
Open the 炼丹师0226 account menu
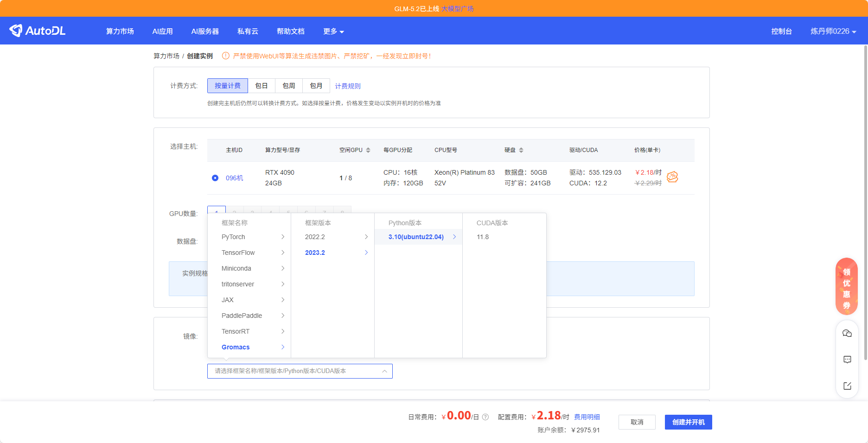833,31
